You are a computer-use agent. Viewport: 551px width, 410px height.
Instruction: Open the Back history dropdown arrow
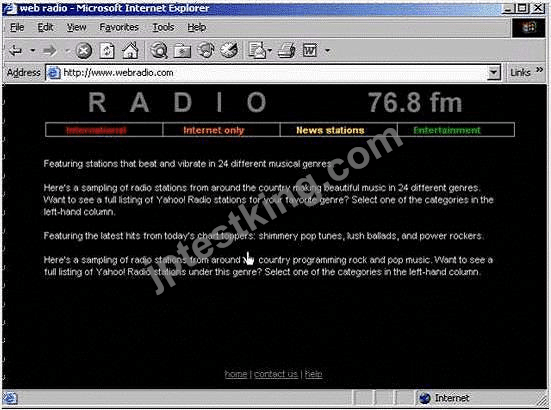33,51
